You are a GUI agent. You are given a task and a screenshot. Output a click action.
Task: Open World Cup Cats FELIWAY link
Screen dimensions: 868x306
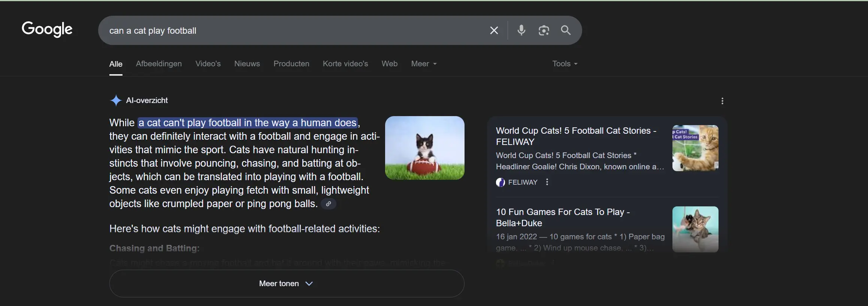click(576, 136)
